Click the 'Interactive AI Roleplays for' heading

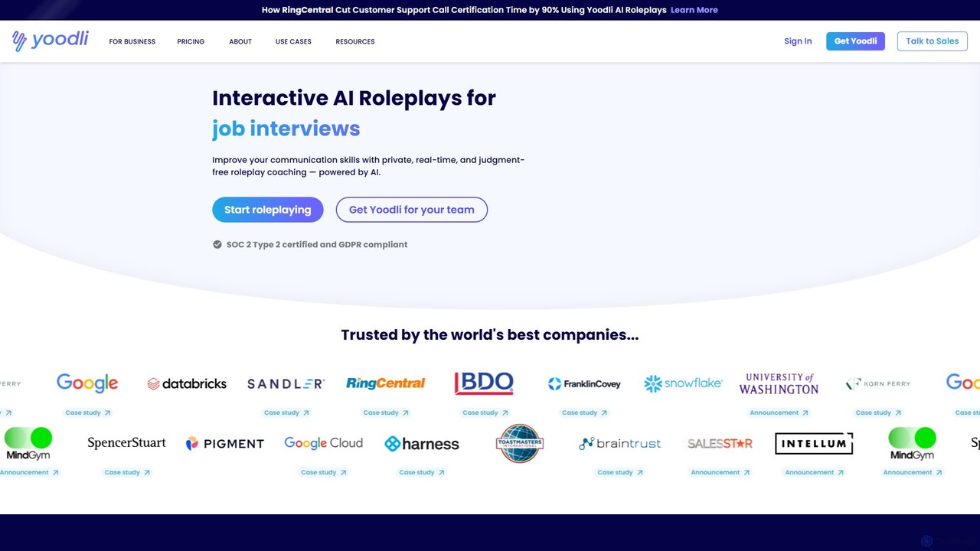click(x=354, y=98)
